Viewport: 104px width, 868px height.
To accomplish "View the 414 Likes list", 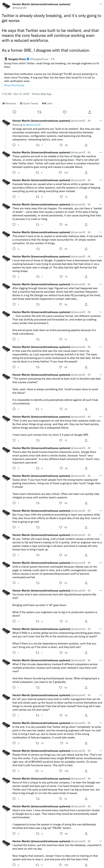I will tap(47, 103).
